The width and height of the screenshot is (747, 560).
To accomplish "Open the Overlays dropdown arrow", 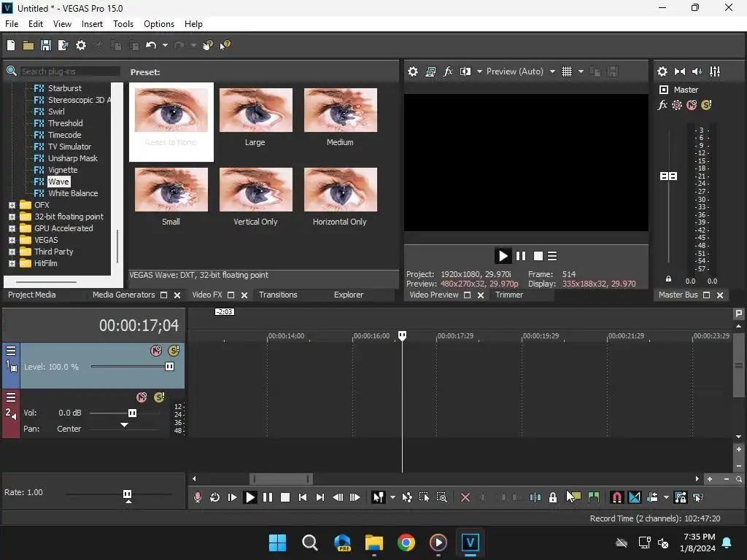I will click(x=581, y=71).
